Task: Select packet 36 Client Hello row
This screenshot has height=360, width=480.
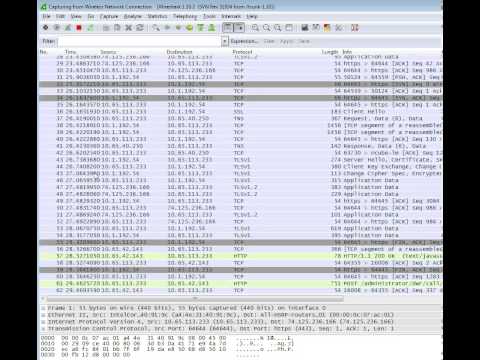Action: [x=241, y=112]
